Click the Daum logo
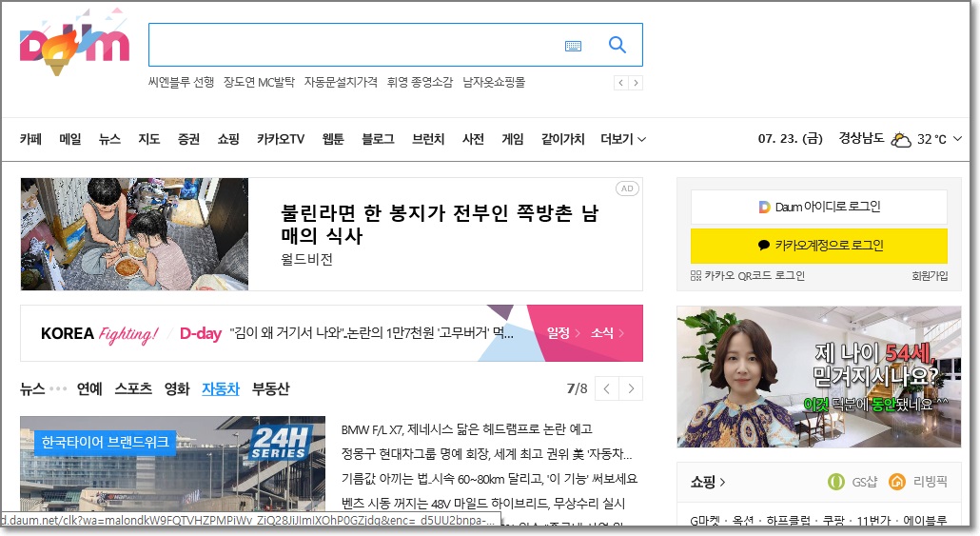 (74, 45)
